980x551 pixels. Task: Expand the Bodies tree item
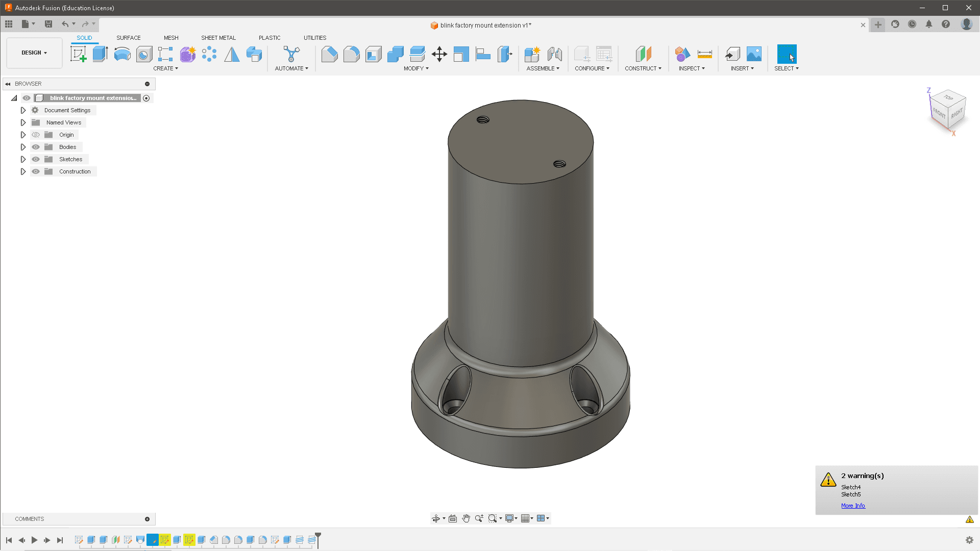[x=23, y=146]
